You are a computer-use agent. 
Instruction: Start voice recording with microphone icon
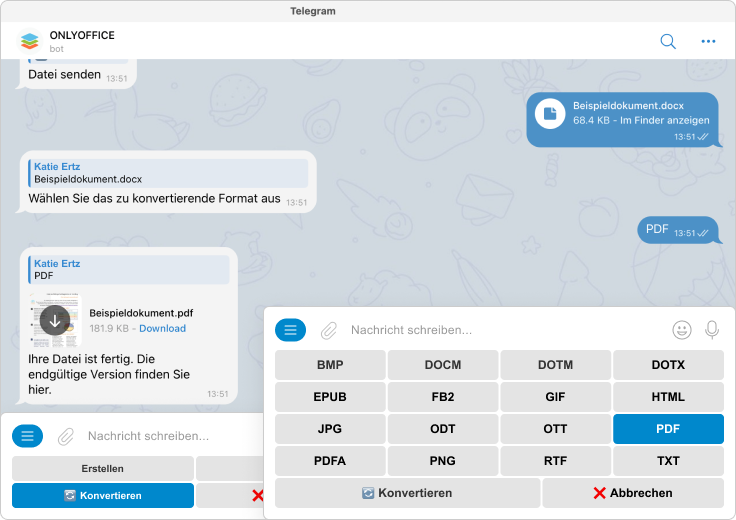pos(712,330)
